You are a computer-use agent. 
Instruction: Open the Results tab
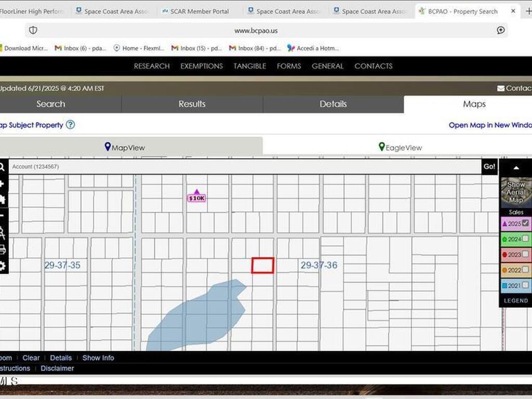[x=192, y=104]
